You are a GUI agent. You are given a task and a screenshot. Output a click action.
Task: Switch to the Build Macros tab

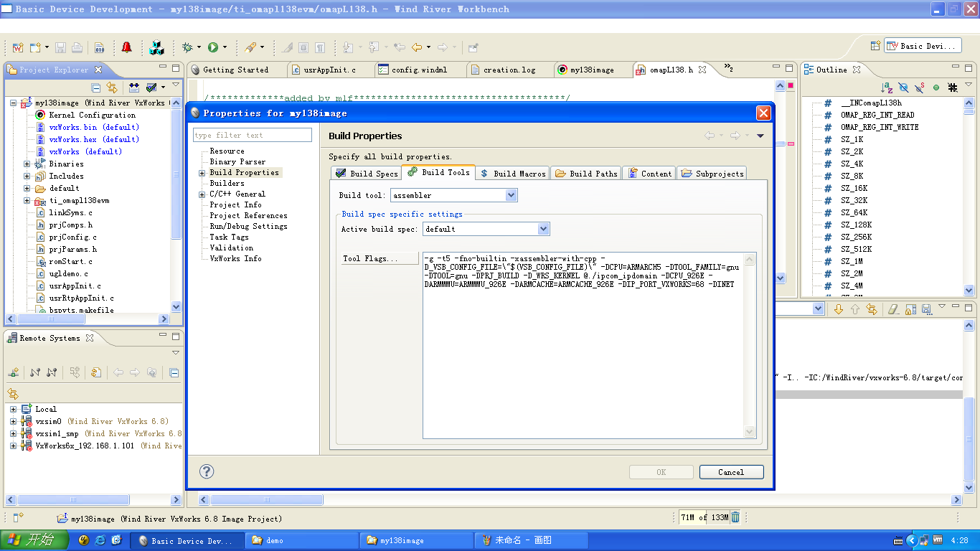(512, 174)
